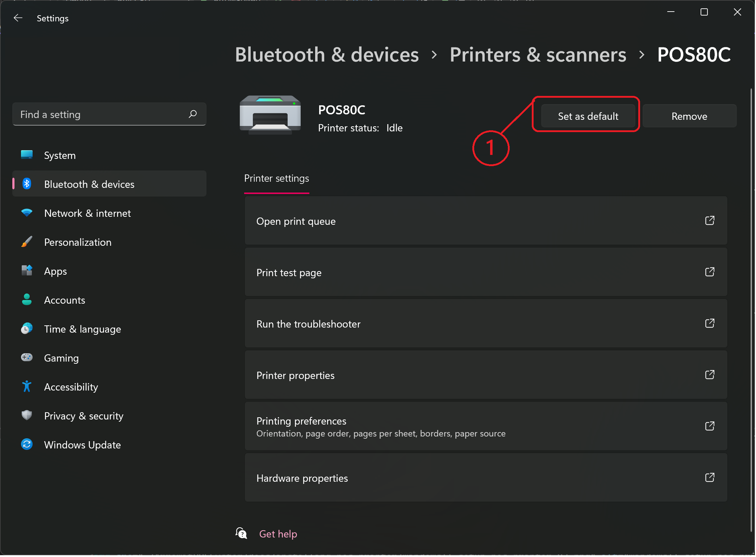
Task: Click the search magnifier icon
Action: [193, 114]
